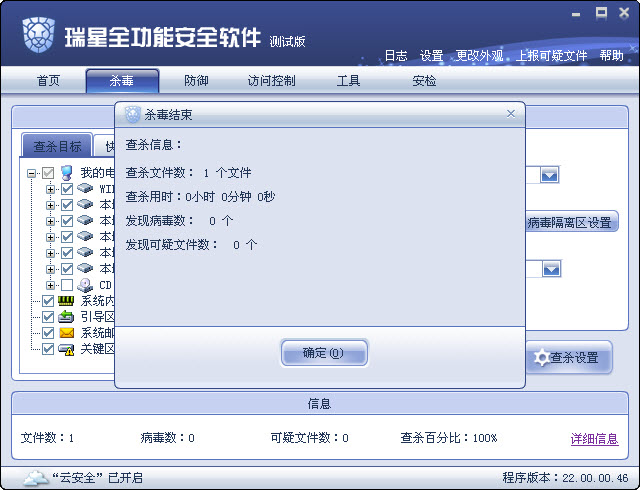This screenshot has height=490, width=640.
Task: Click the 信息 panel header
Action: pos(320,403)
